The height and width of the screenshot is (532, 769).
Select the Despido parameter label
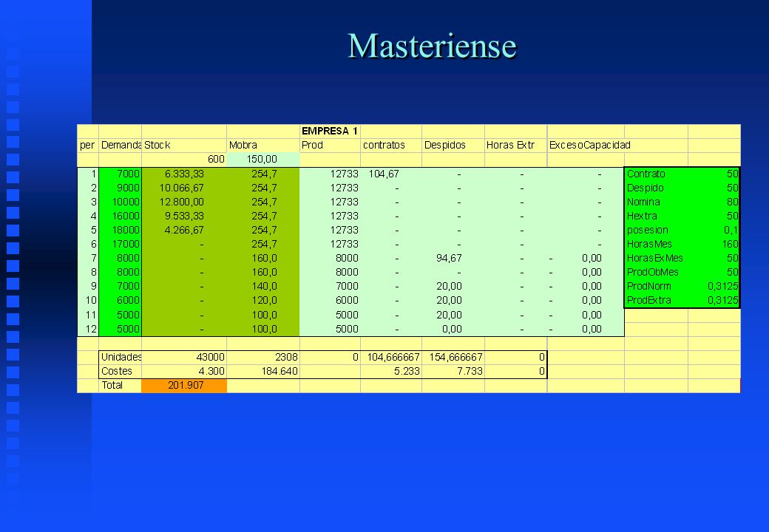[x=645, y=188]
